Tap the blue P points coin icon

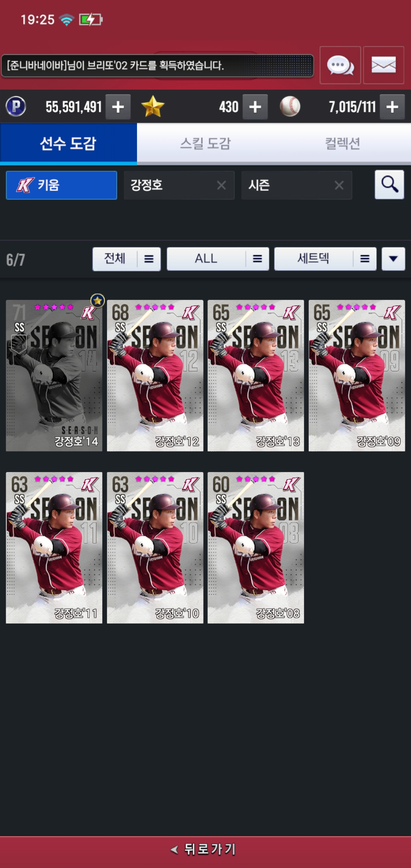pyautogui.click(x=16, y=107)
